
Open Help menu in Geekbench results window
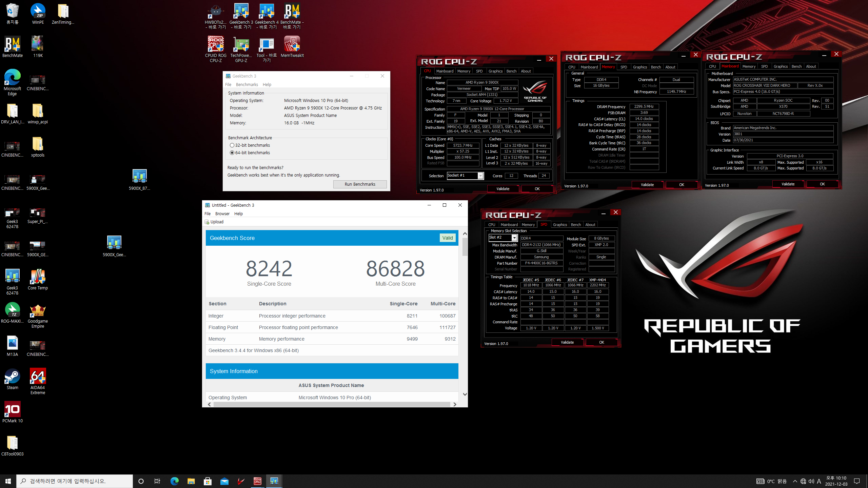(238, 213)
